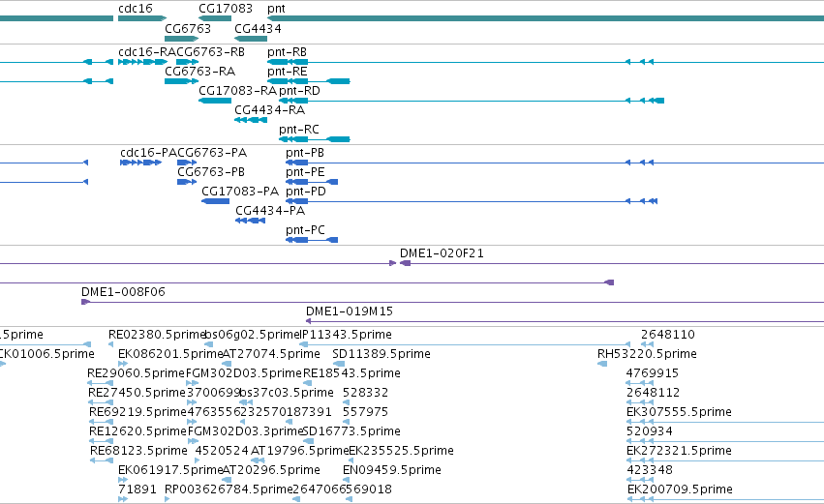Open EST EN09459.5prime label
Viewport: 824px width, 504px height.
point(391,471)
